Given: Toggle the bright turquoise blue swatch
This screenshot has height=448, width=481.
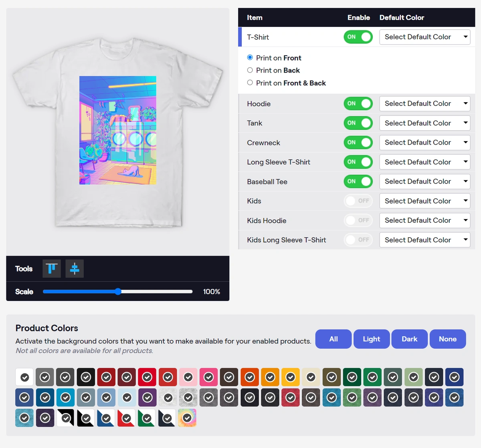Looking at the screenshot, I should (66, 398).
